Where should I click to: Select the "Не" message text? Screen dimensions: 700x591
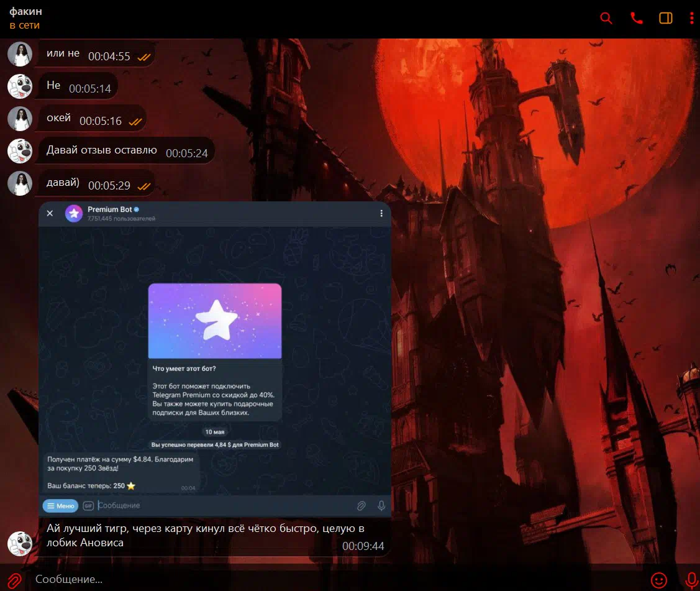pos(53,85)
